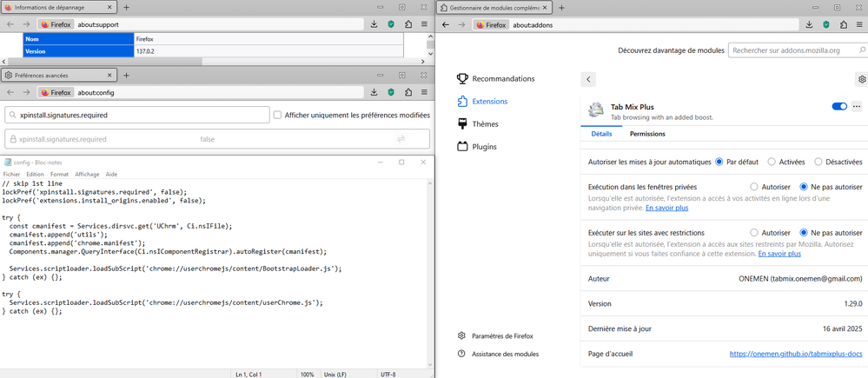Click the extensions puzzle icon in the about:support toolbar
The width and height of the screenshot is (868, 378).
[408, 25]
